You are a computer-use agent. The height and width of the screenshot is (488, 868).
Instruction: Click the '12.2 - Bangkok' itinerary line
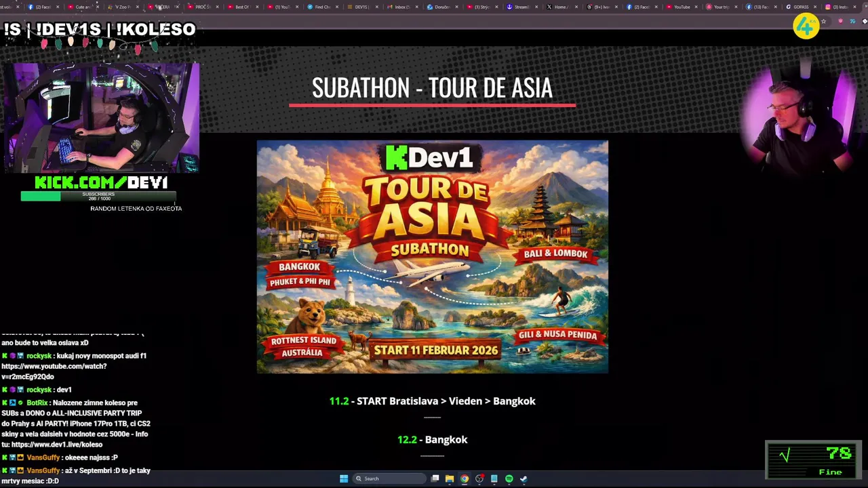point(432,440)
